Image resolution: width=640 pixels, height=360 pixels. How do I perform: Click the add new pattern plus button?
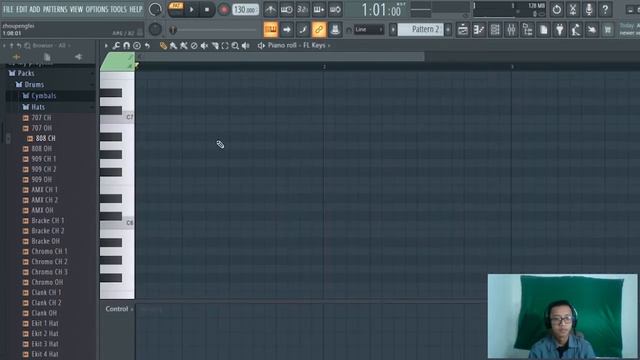click(448, 29)
